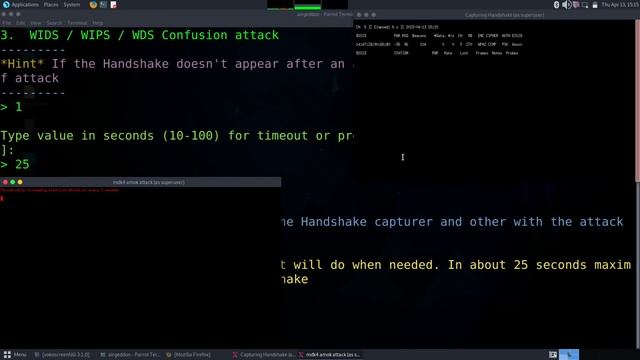
Task: Switch to mdk4 amok attack taskbar entry
Action: 330,355
